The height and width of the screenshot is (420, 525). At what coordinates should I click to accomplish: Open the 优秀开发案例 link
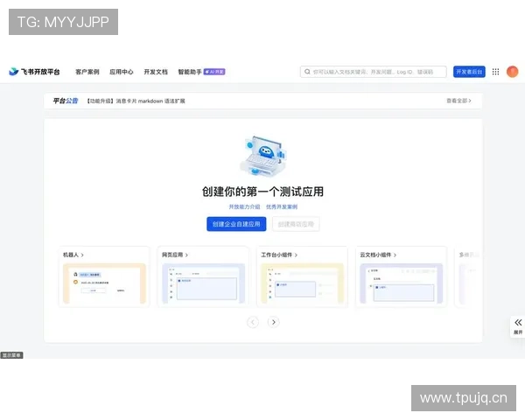(x=282, y=206)
